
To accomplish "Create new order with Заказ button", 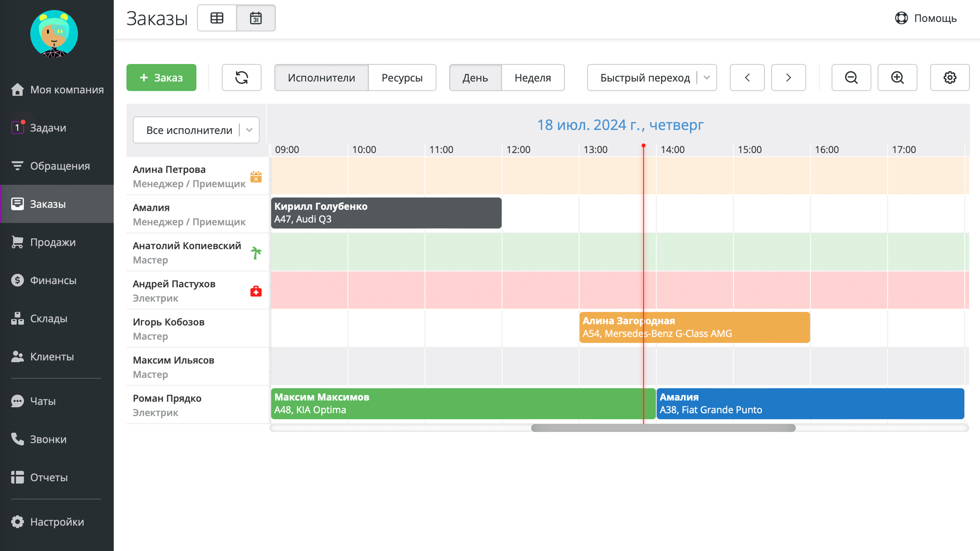I will 161,78.
